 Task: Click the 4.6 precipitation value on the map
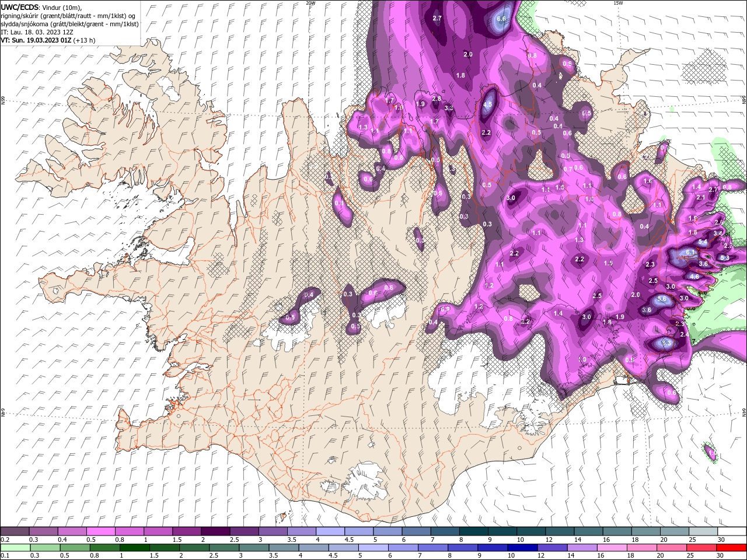pyautogui.click(x=694, y=276)
